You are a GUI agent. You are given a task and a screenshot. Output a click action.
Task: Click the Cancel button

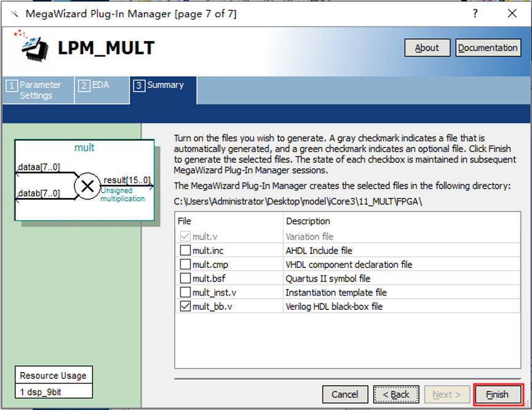(x=344, y=395)
